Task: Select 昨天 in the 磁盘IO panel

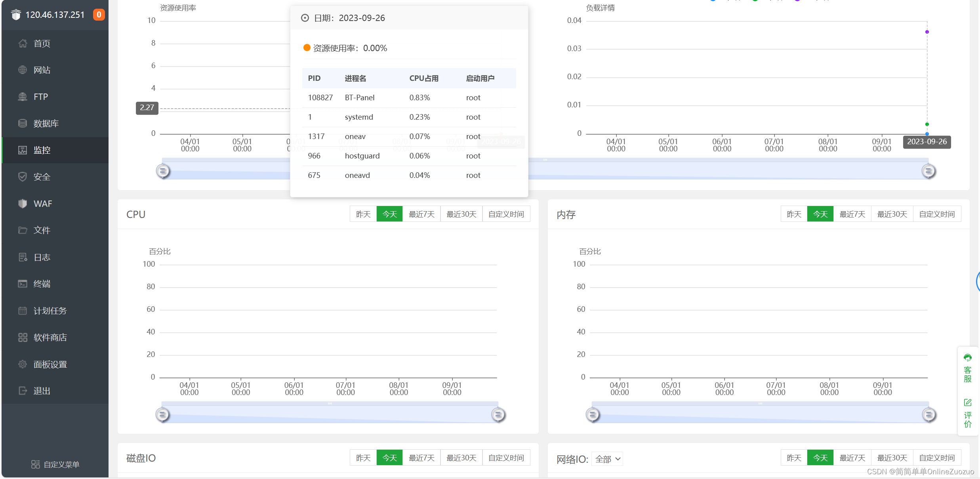Action: (363, 458)
